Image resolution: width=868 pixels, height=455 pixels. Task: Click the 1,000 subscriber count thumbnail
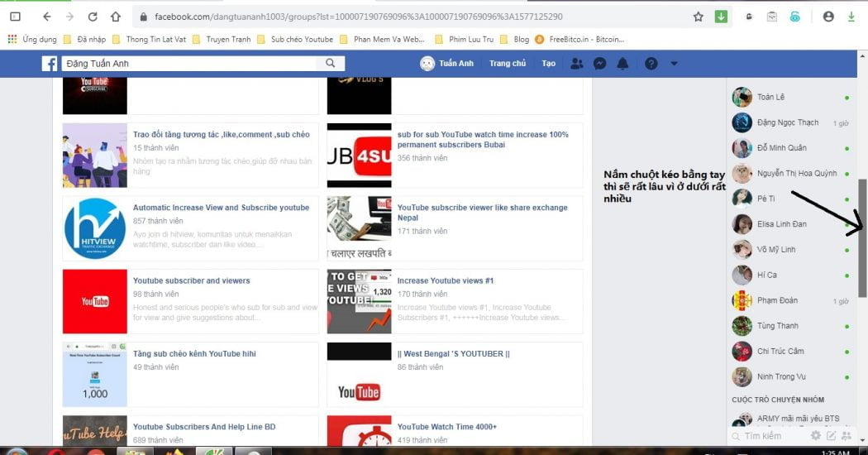[95, 375]
